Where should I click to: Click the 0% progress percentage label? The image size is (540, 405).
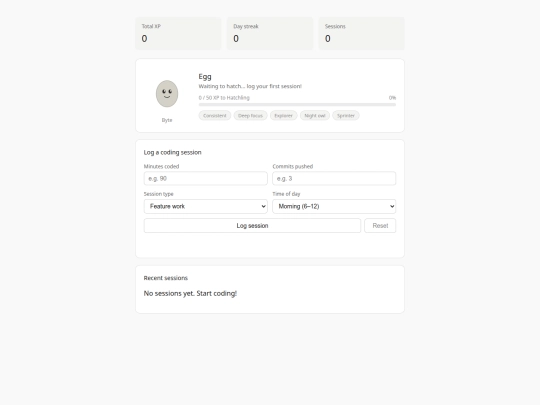tap(392, 98)
